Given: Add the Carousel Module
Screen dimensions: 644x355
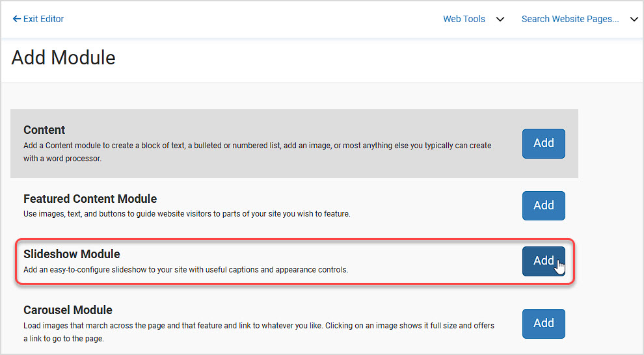Looking at the screenshot, I should coord(544,323).
